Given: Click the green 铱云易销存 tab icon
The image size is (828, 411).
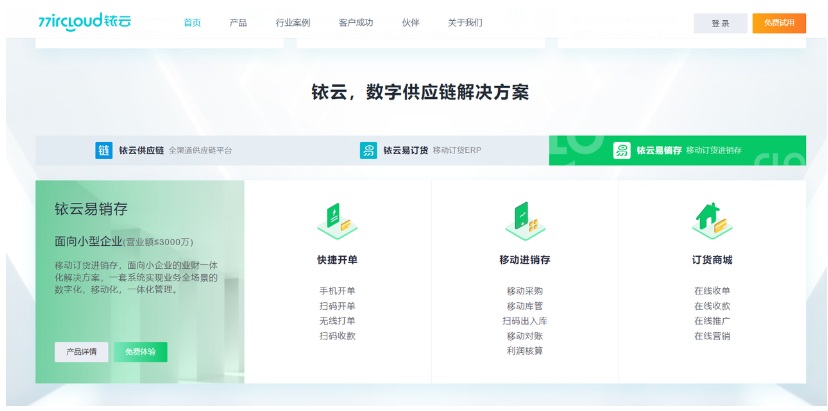Looking at the screenshot, I should 621,150.
